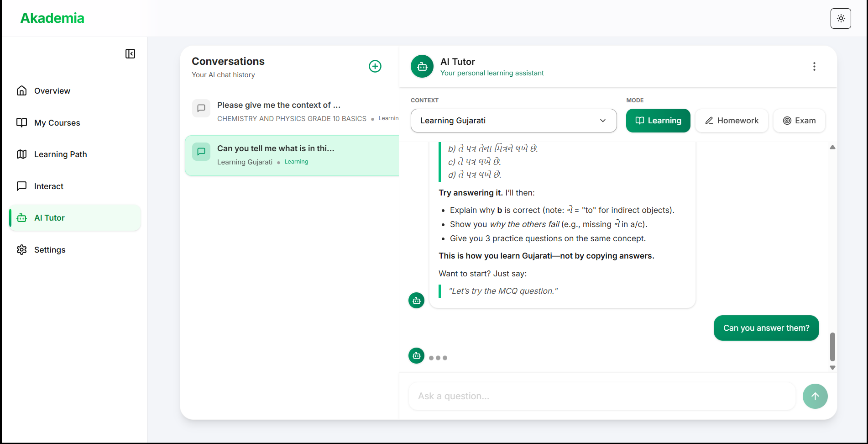Viewport: 868px width, 444px height.
Task: Select the chat icon of Chemistry conversation
Action: point(201,109)
